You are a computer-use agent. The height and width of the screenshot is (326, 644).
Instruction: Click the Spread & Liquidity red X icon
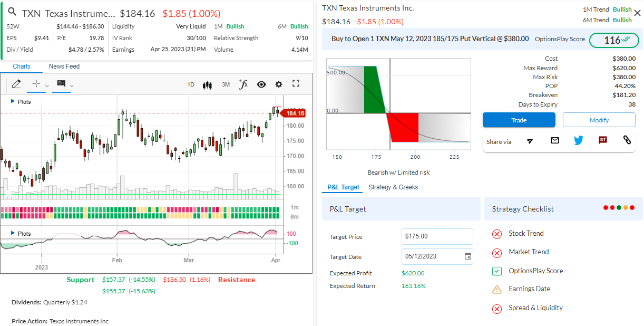pos(496,309)
